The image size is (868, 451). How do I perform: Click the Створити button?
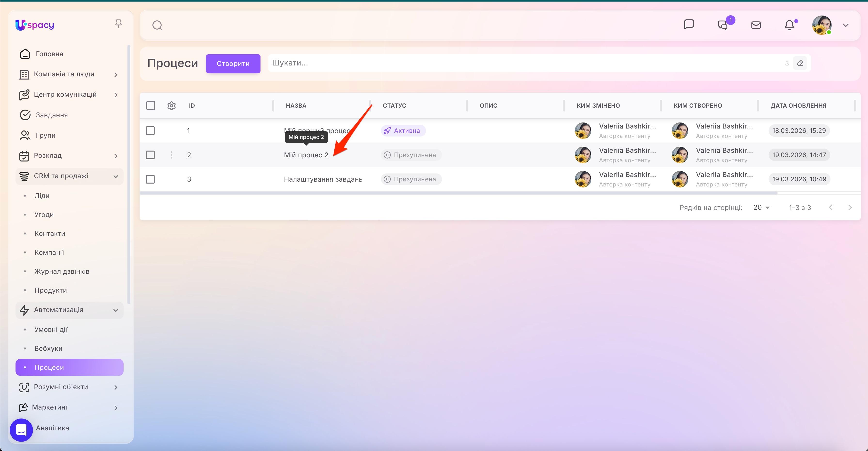(233, 63)
